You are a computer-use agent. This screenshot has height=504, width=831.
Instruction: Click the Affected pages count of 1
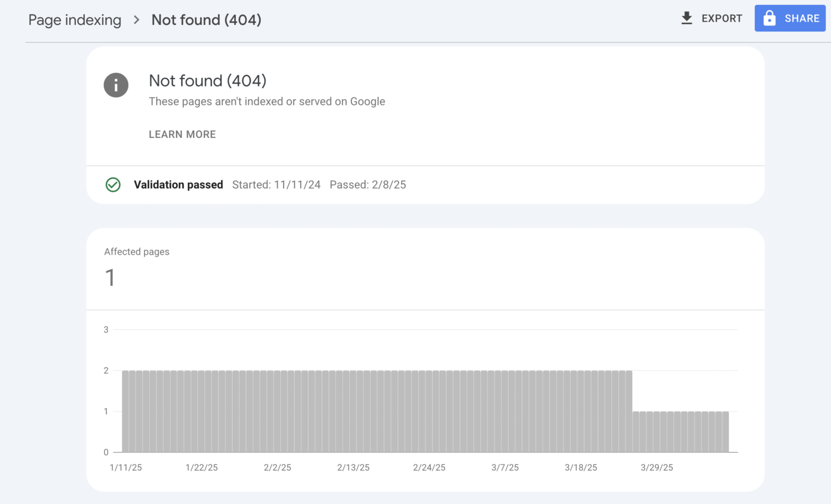point(110,277)
